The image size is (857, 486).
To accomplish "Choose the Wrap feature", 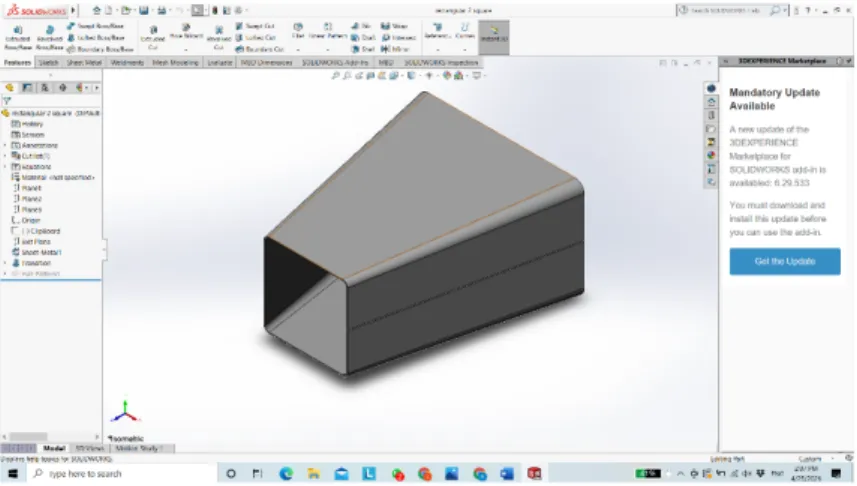I will [x=394, y=26].
